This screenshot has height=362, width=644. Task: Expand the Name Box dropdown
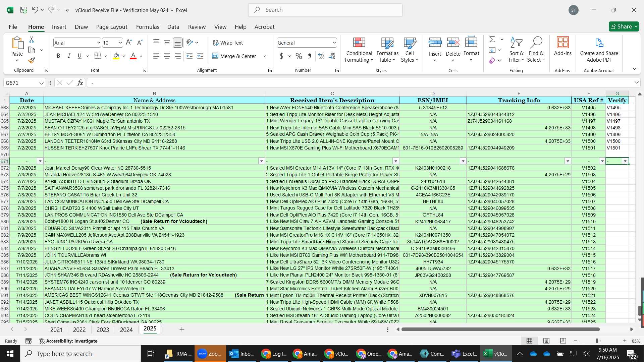click(41, 83)
